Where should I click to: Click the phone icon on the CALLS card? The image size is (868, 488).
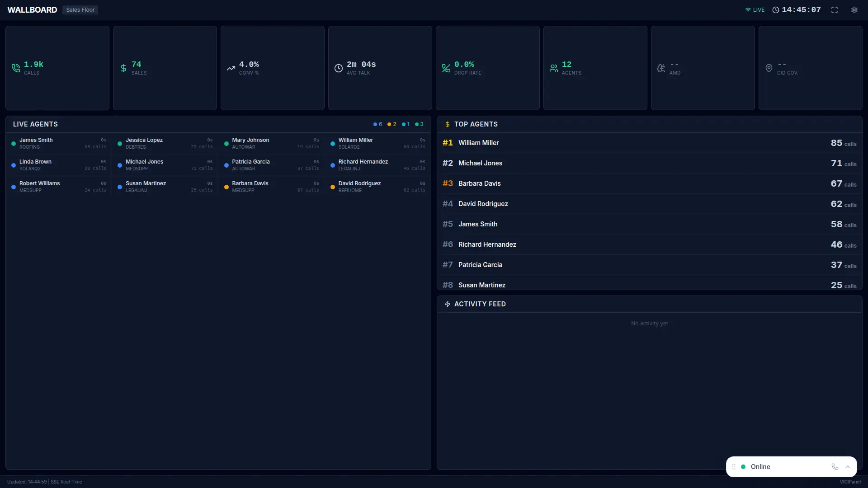[16, 68]
